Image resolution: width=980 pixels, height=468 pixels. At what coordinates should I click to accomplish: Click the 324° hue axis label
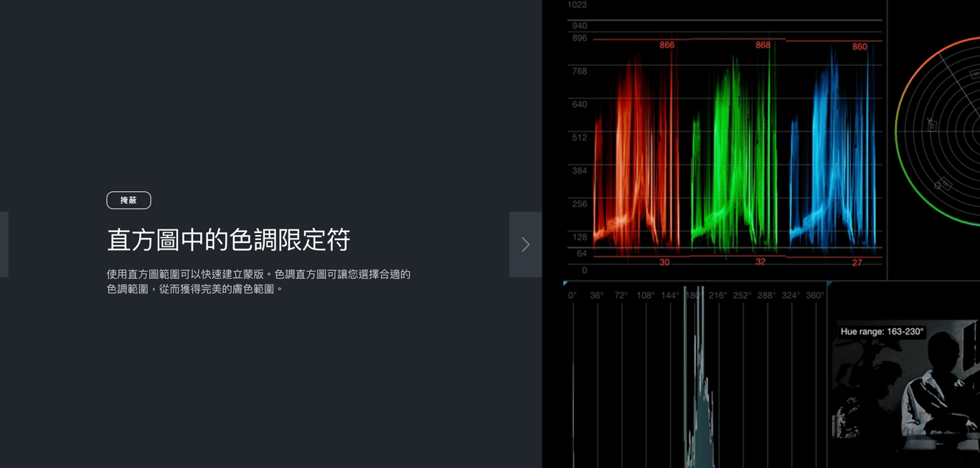(x=791, y=295)
